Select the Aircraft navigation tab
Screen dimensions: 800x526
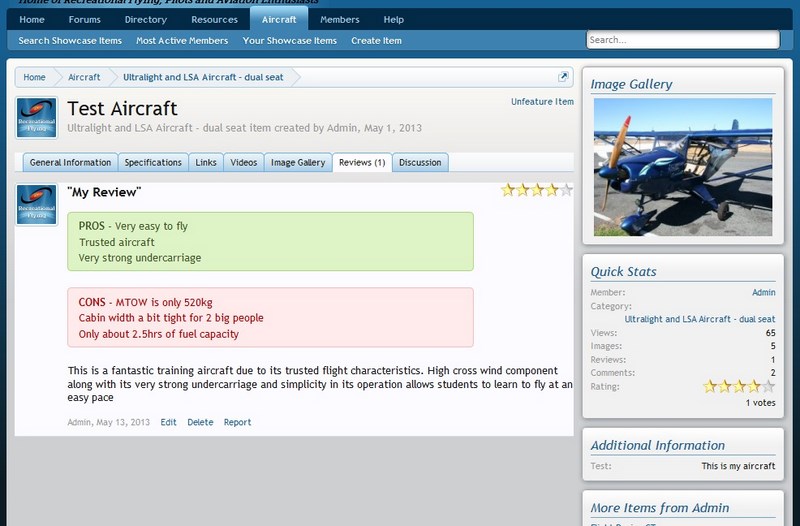(x=279, y=19)
